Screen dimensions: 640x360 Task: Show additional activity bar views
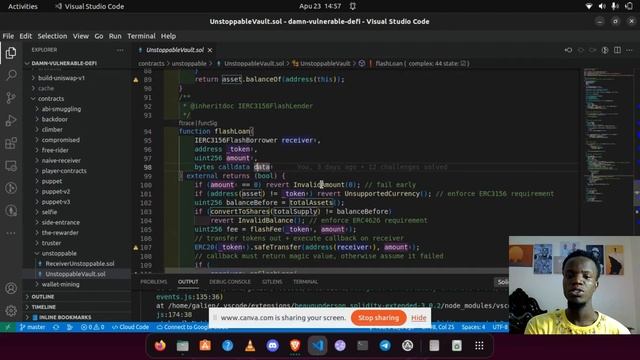11,233
